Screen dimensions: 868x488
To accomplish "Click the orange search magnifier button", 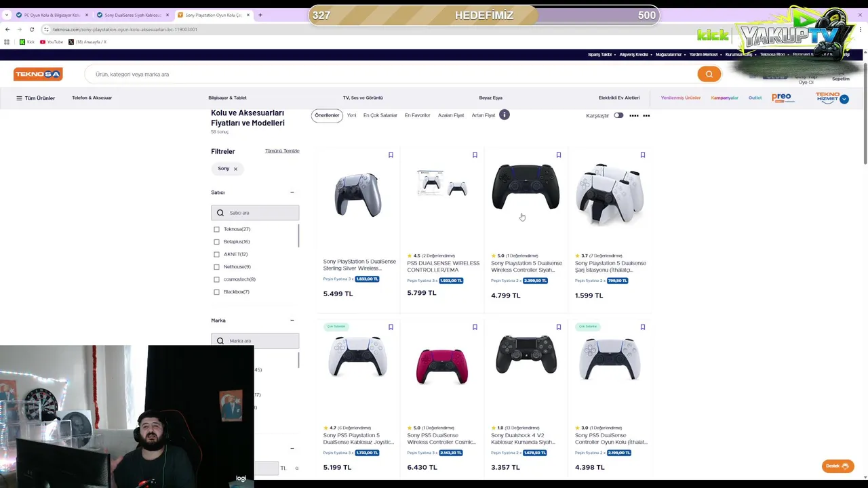I will point(709,74).
